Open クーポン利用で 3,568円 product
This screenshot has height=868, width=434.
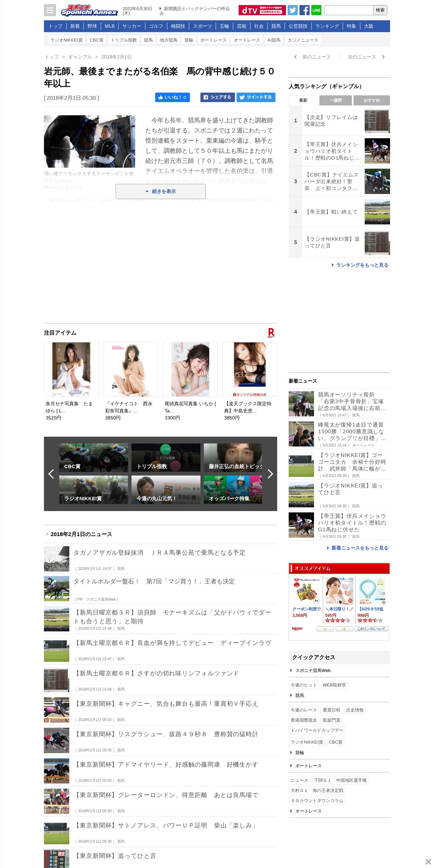[306, 598]
